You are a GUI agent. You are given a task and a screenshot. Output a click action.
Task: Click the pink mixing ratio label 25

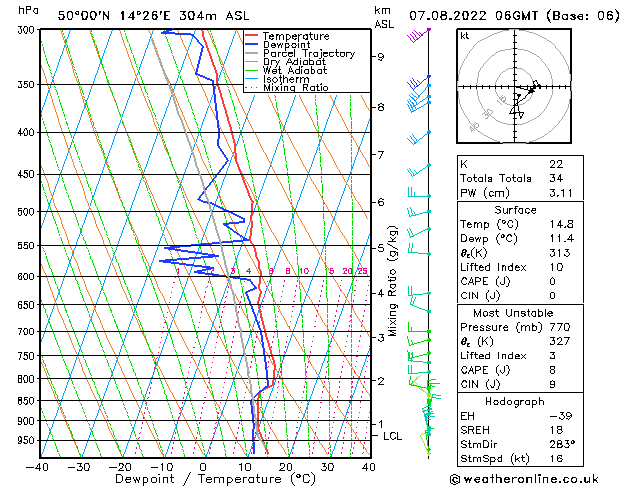click(x=362, y=271)
